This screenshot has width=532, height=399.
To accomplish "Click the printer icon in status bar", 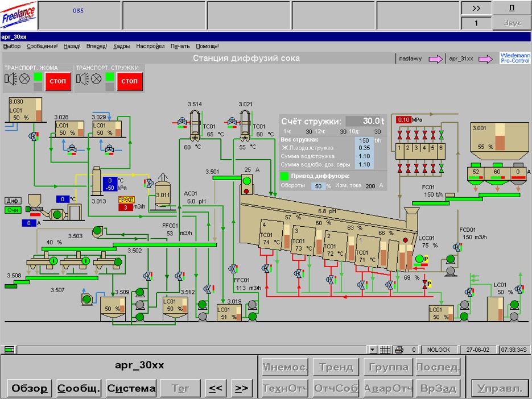I will pyautogui.click(x=399, y=350).
